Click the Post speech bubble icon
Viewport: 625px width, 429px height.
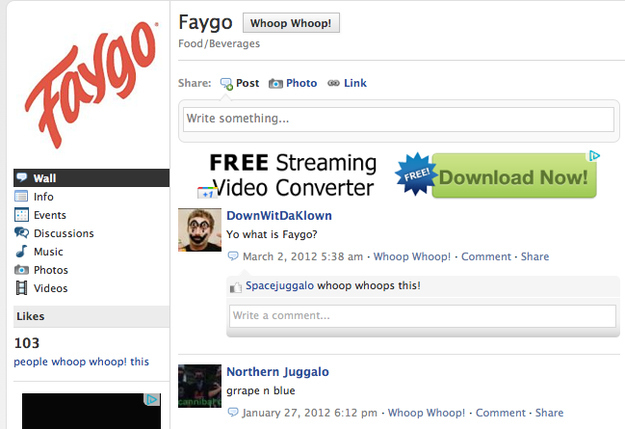point(226,84)
